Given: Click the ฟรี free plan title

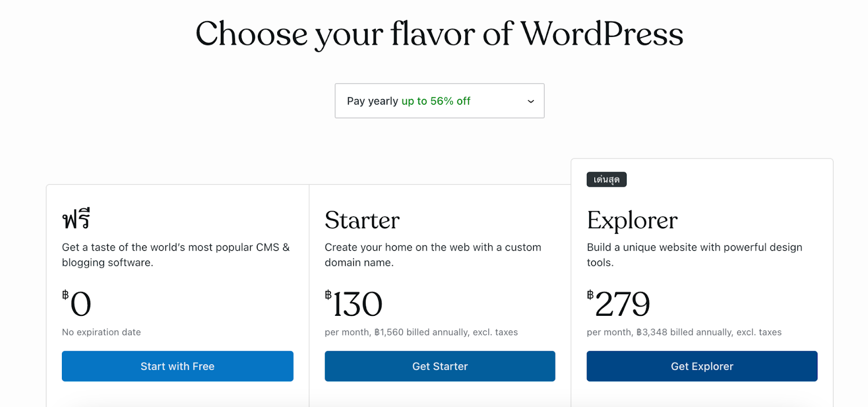Looking at the screenshot, I should point(76,219).
